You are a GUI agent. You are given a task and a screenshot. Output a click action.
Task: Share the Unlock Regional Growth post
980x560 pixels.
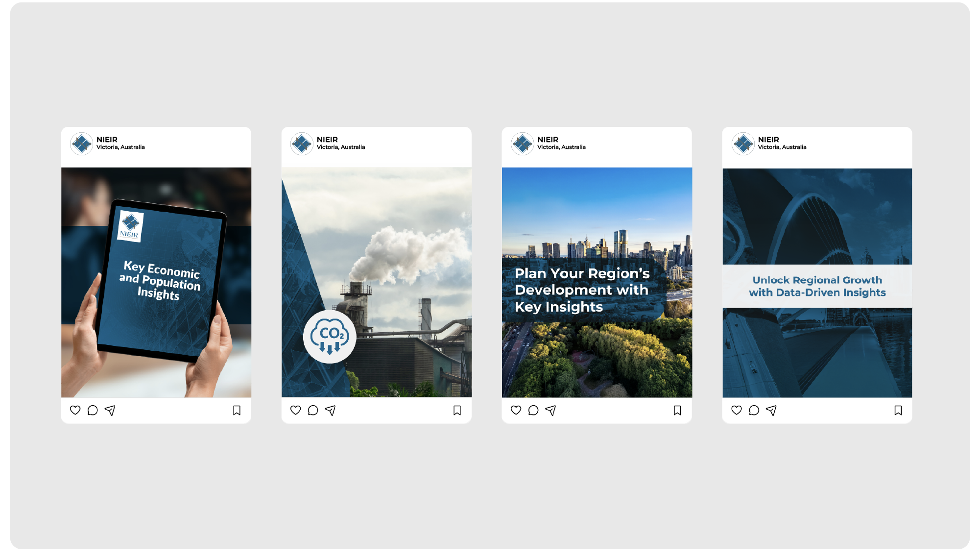pyautogui.click(x=771, y=410)
